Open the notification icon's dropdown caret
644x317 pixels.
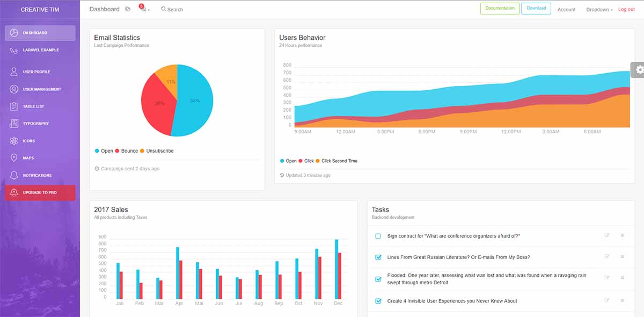tap(148, 11)
